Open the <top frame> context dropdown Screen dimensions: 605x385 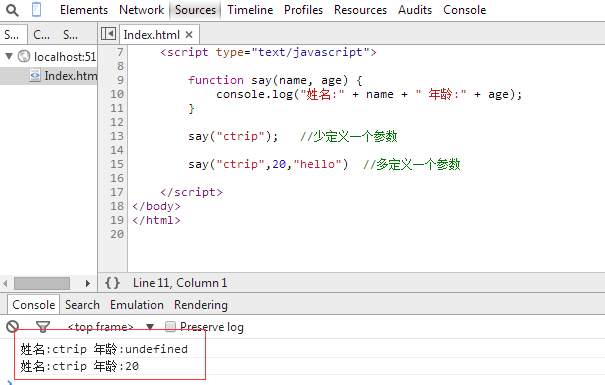pos(111,327)
